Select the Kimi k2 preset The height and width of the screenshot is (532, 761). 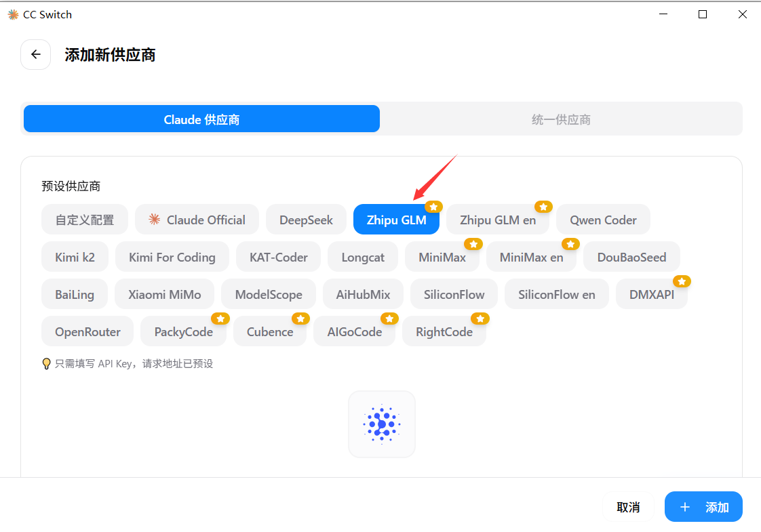pos(75,257)
